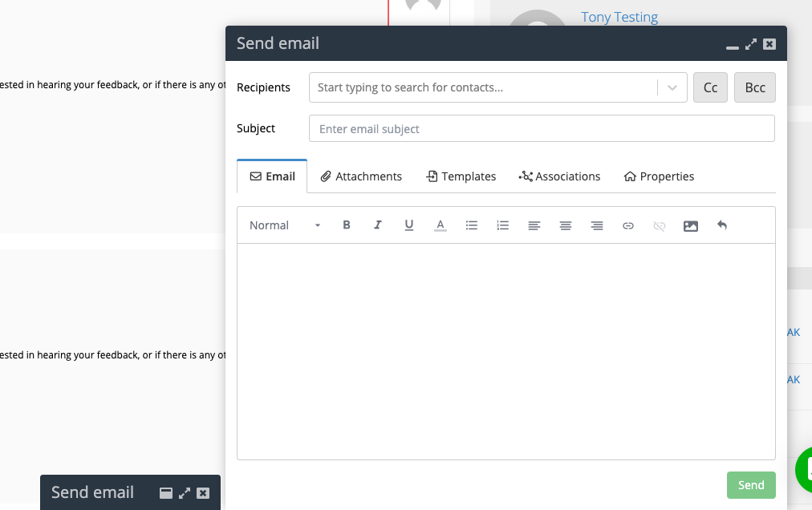This screenshot has height=510, width=812.
Task: Insert a hyperlink
Action: tap(628, 225)
